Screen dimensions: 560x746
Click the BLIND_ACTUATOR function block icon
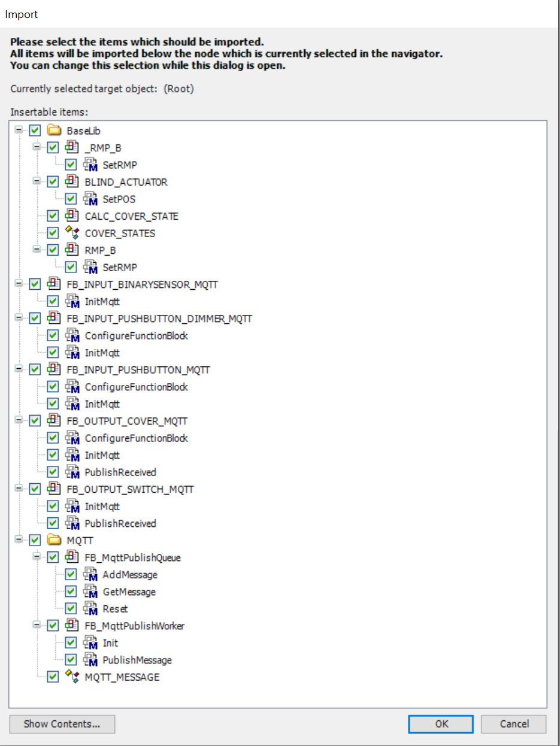click(x=72, y=182)
